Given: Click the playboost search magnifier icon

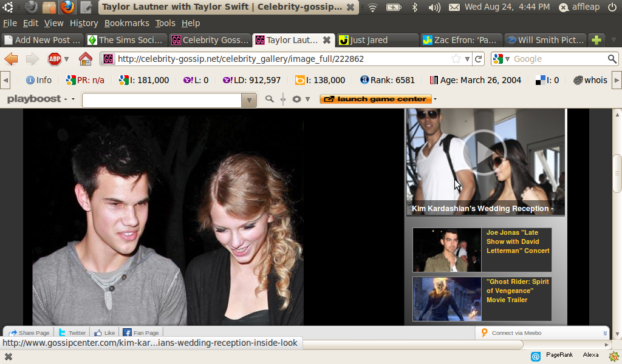Looking at the screenshot, I should point(269,99).
